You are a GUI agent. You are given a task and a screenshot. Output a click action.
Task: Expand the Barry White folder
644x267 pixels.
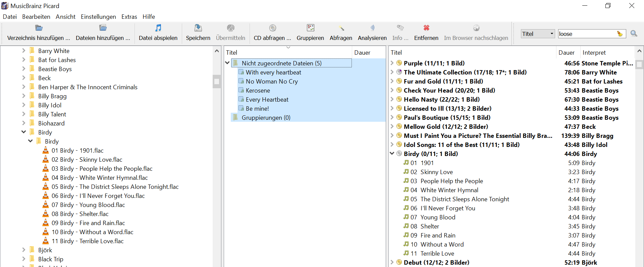pos(23,50)
